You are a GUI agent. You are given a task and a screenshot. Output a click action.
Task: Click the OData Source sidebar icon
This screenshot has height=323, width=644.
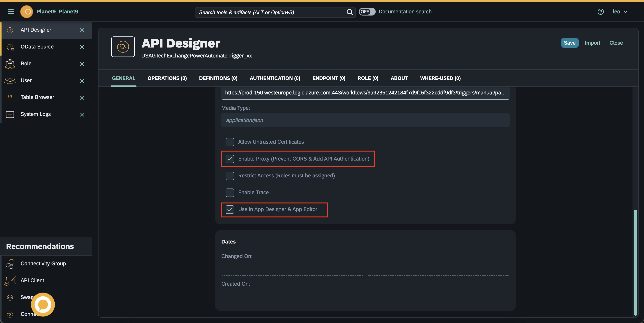pyautogui.click(x=10, y=47)
